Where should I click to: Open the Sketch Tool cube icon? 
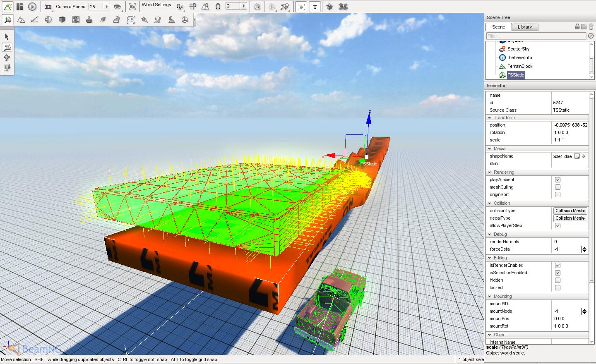tap(62, 19)
